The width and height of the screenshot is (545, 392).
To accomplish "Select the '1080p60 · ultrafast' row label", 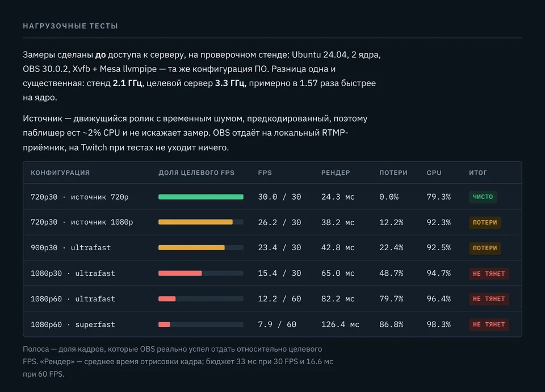I will point(73,299).
